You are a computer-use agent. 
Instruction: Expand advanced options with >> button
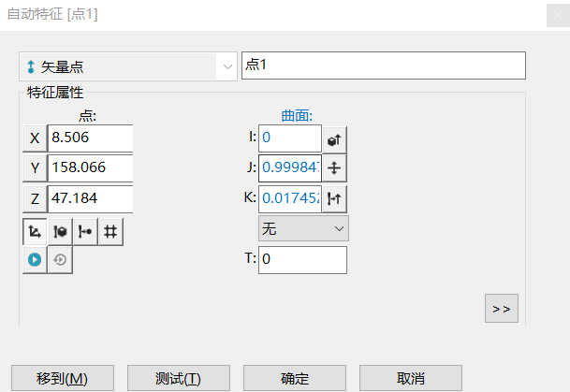[x=501, y=309]
